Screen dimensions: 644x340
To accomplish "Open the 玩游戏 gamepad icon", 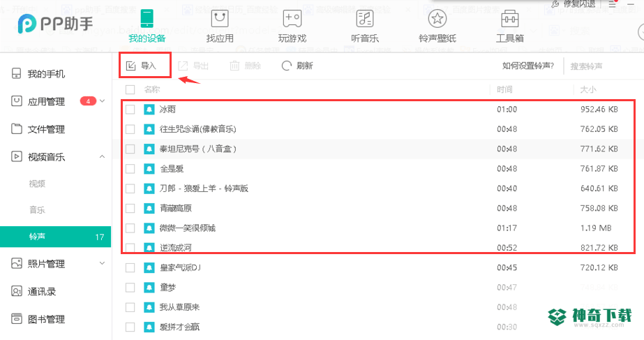I will pyautogui.click(x=292, y=18).
